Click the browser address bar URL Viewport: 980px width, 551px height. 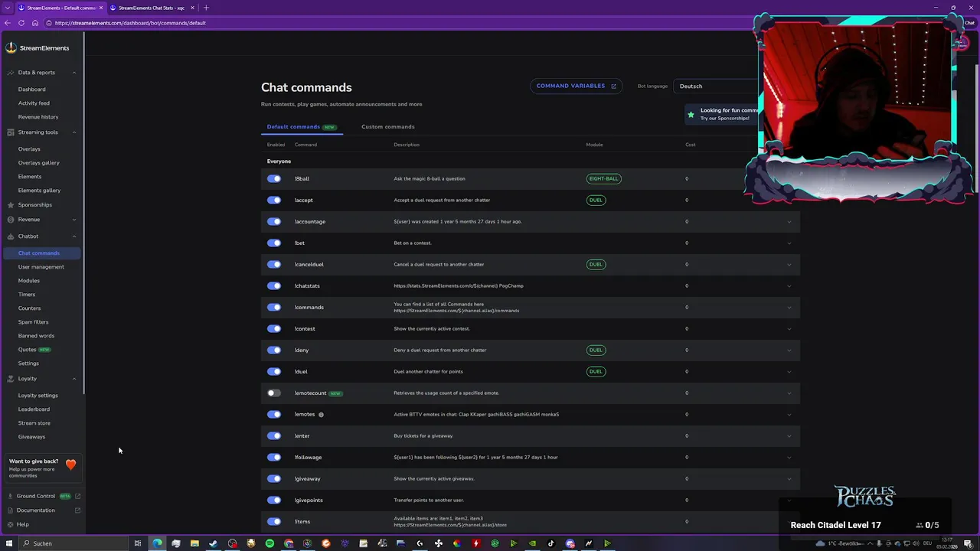(x=130, y=23)
